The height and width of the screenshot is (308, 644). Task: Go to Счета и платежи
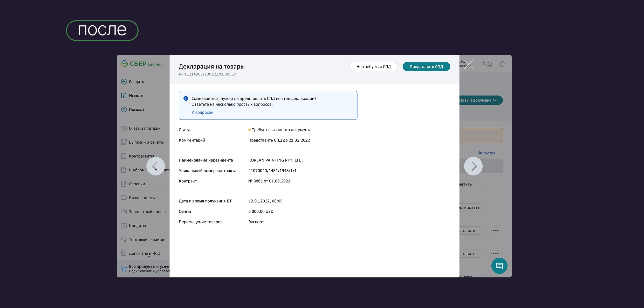[x=144, y=128]
